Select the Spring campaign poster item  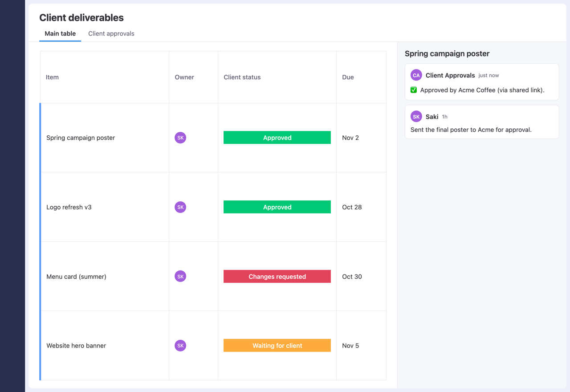coord(81,138)
